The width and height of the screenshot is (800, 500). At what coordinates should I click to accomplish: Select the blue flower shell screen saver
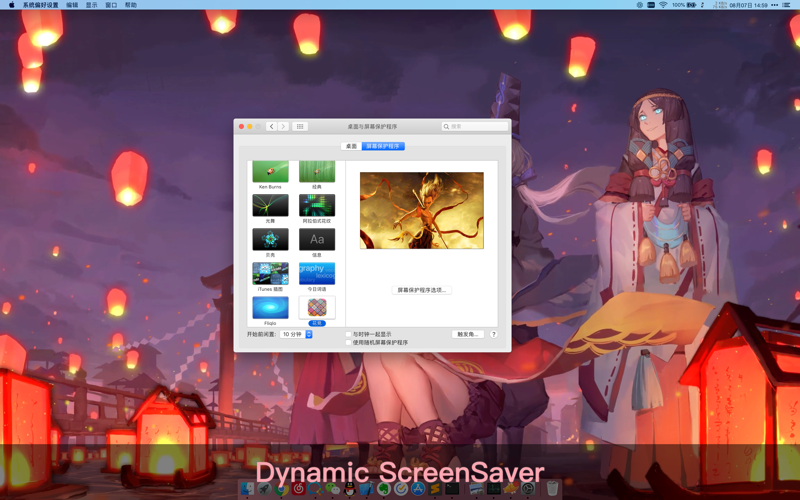(x=270, y=239)
